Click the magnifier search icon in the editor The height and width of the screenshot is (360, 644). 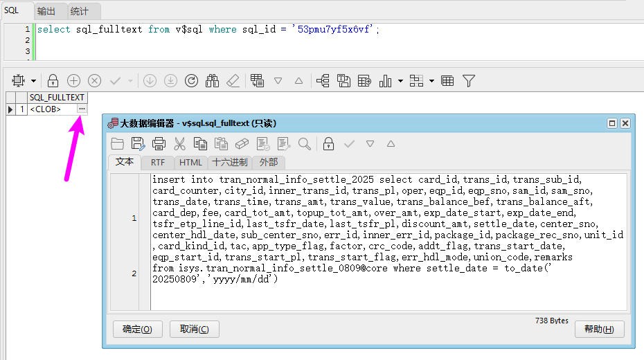point(305,144)
